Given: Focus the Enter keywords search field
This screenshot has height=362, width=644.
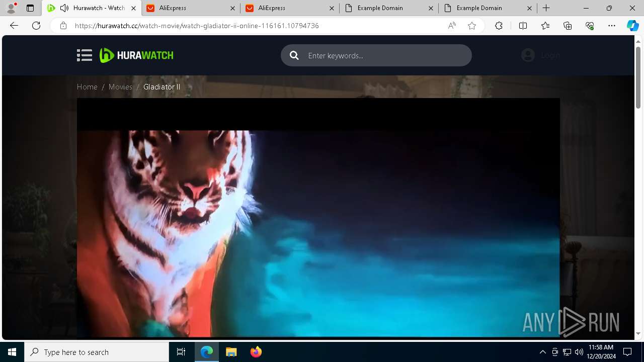Looking at the screenshot, I should 376,55.
